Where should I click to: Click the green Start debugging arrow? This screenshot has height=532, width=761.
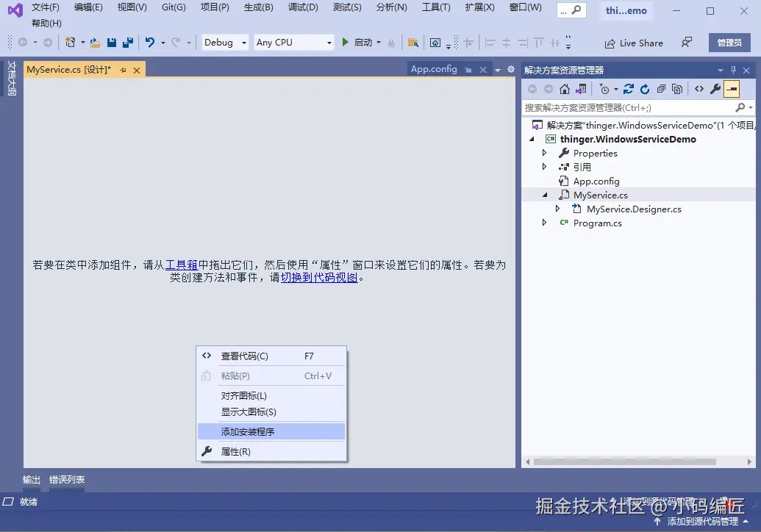[345, 42]
